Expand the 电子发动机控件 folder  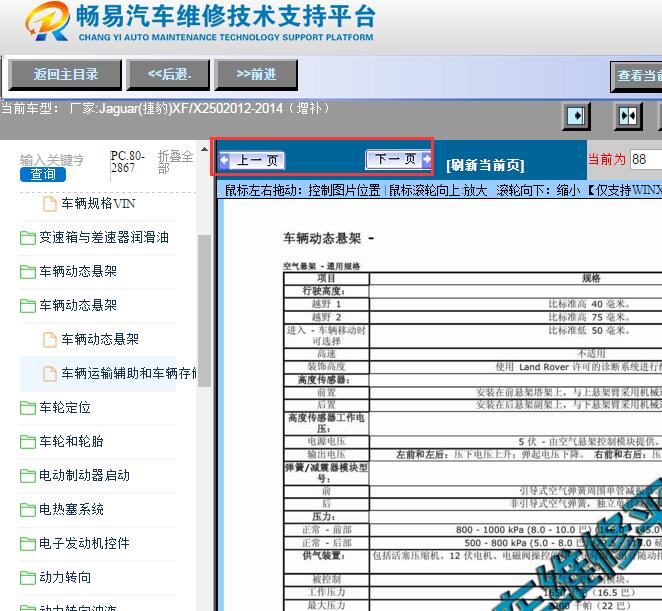click(84, 543)
